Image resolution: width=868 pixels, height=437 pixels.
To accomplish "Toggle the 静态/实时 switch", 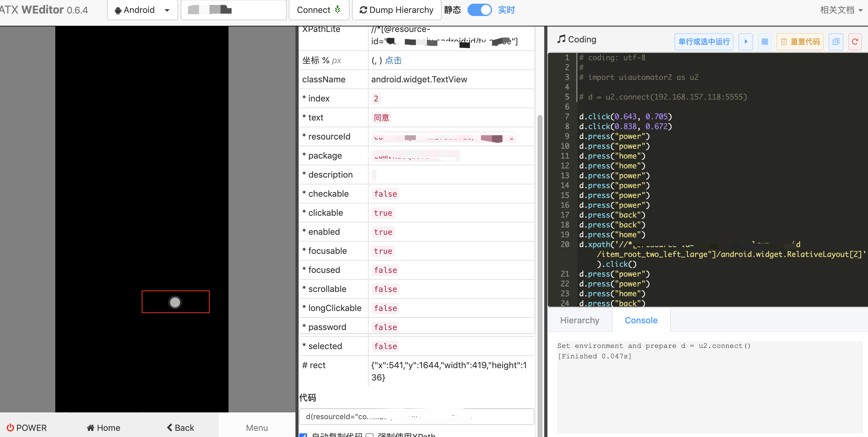I will pos(479,10).
